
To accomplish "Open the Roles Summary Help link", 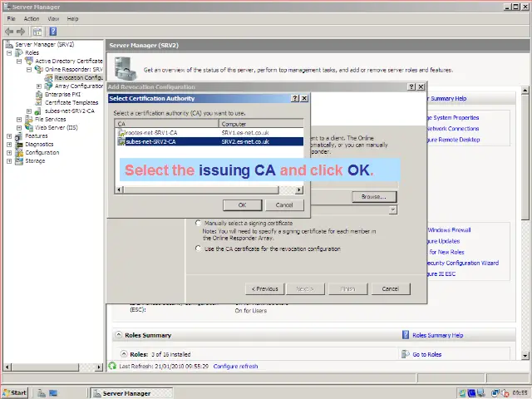I will point(438,335).
